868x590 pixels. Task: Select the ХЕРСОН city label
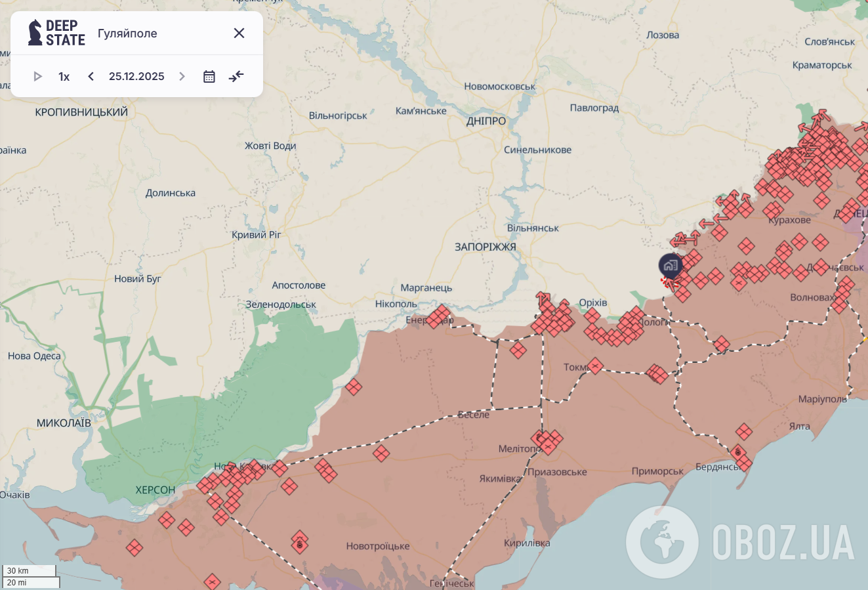[155, 490]
